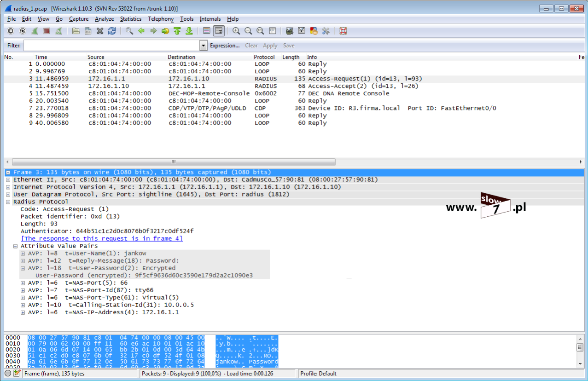Screen dimensions: 588x381
Task: Sort by Protocol column header
Action: point(264,57)
